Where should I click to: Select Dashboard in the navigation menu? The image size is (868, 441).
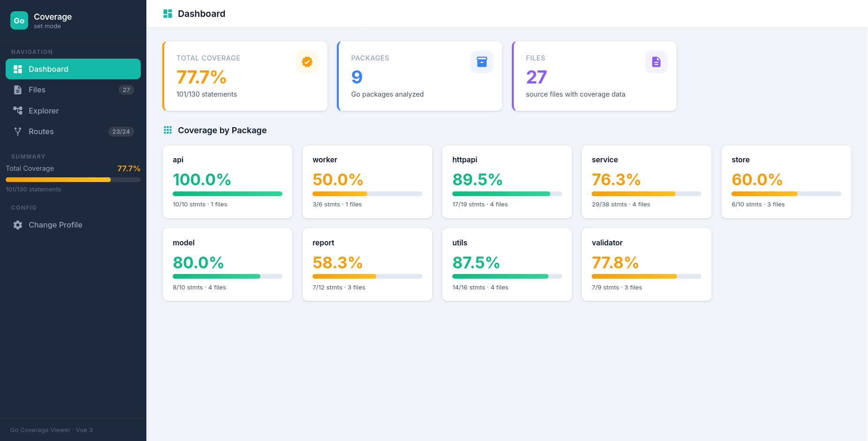coord(73,69)
